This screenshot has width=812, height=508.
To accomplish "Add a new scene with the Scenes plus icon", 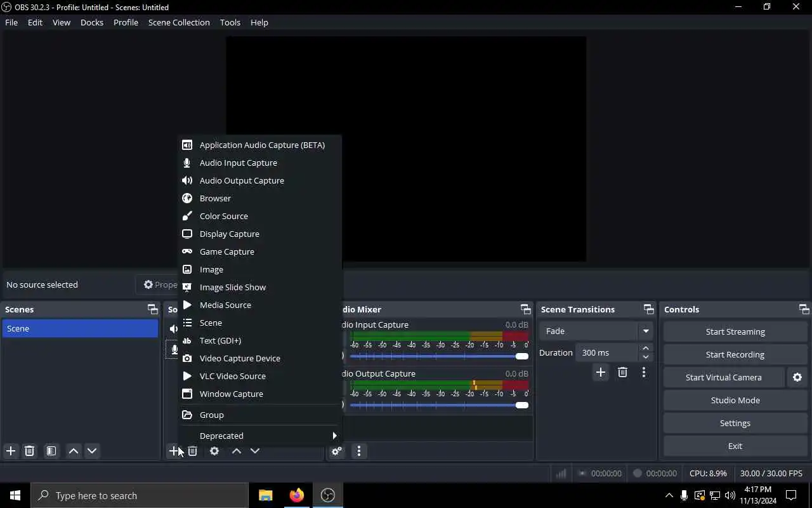I will point(11,451).
